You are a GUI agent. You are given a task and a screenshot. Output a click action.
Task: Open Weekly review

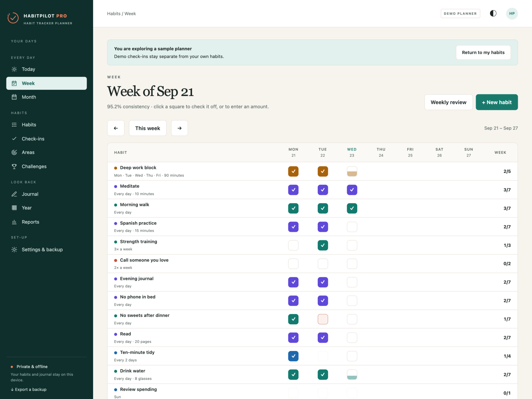(x=448, y=102)
